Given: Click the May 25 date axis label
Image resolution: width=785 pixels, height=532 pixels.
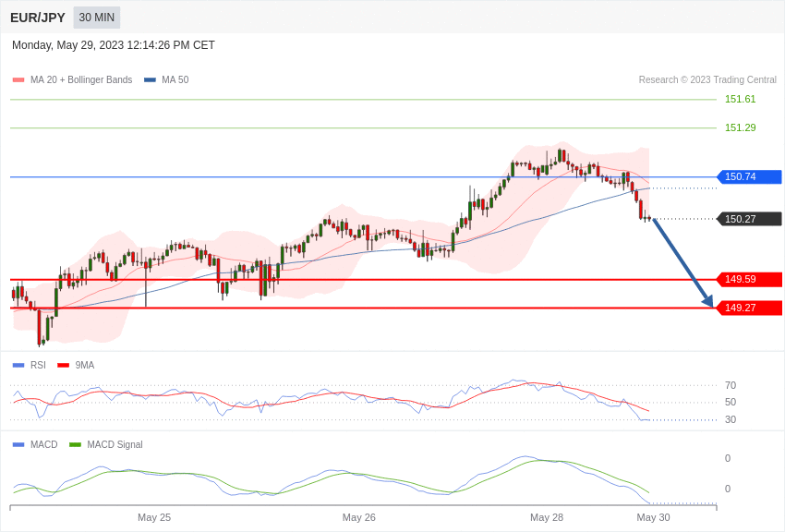Looking at the screenshot, I should point(154,517).
